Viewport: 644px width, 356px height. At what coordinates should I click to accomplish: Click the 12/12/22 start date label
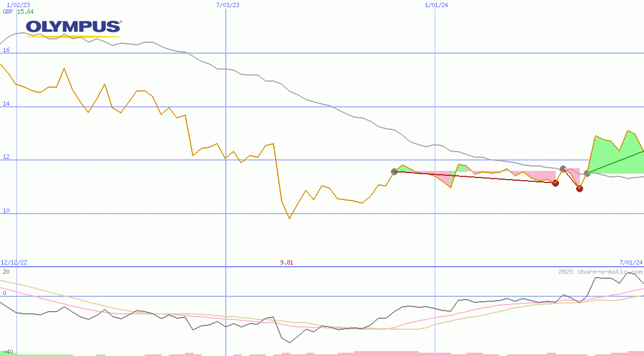[x=14, y=262]
